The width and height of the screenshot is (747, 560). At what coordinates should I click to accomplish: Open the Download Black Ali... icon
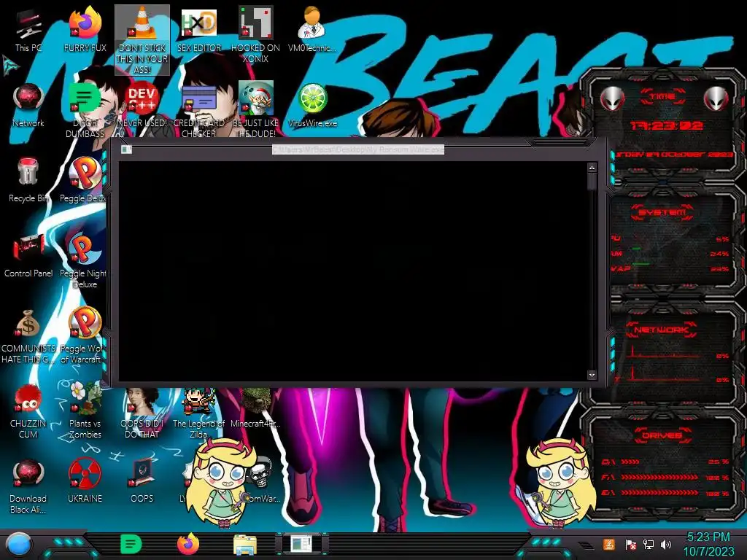(x=28, y=486)
